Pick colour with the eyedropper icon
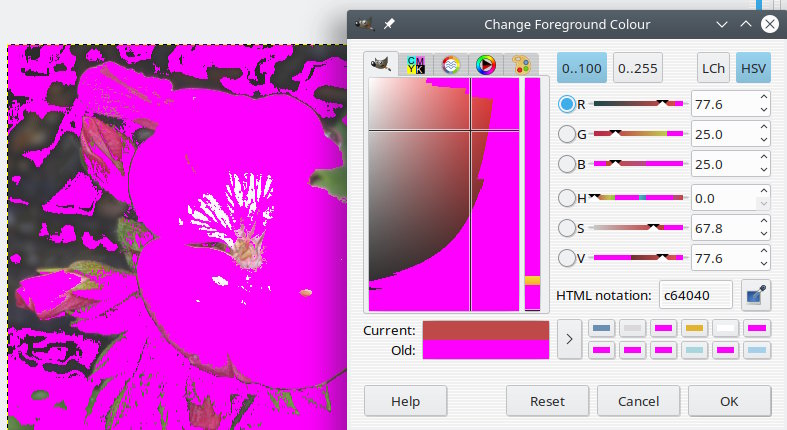The height and width of the screenshot is (430, 787). tap(756, 296)
